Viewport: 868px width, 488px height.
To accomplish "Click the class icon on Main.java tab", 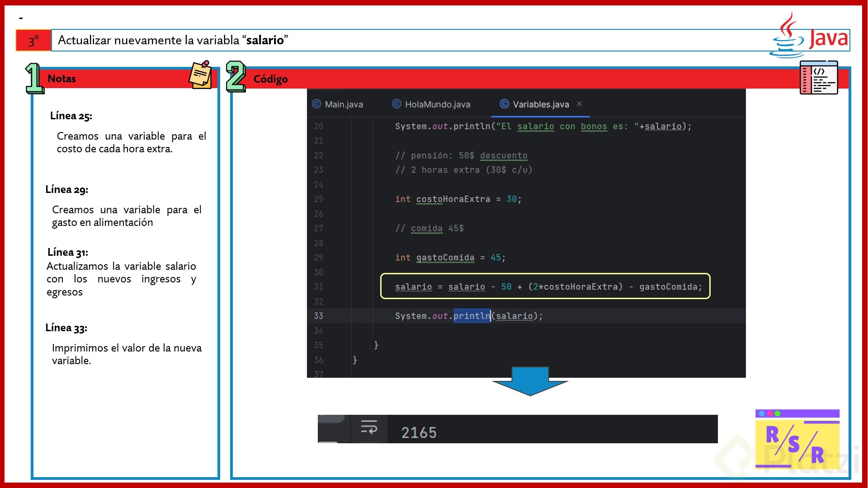I will click(x=316, y=104).
